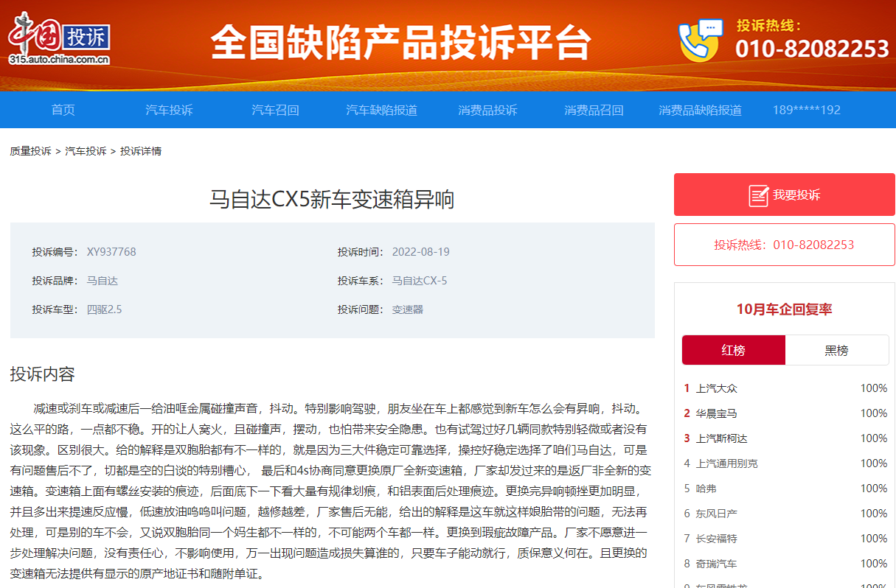Open the 汽车投诉 nav item

[x=169, y=110]
